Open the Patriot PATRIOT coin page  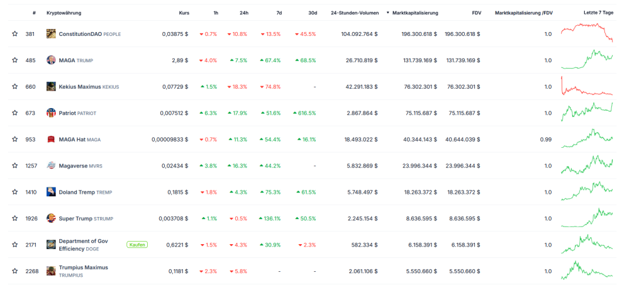click(x=77, y=113)
